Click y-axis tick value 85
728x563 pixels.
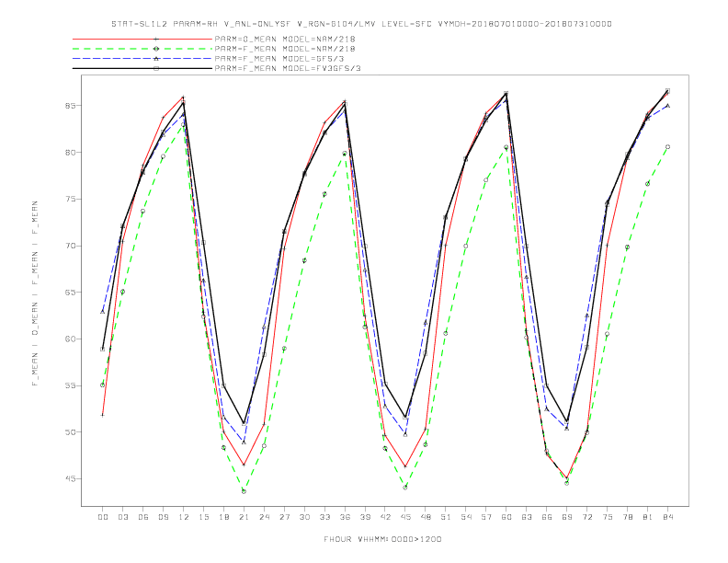point(71,106)
